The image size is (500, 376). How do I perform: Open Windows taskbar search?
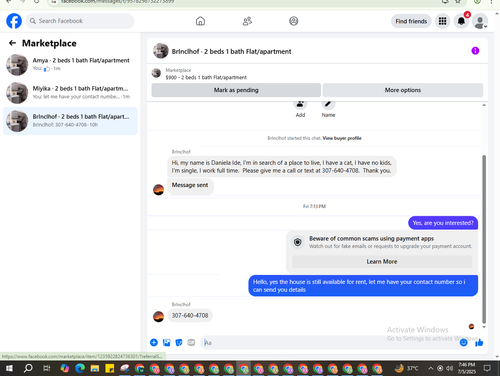coord(28,368)
